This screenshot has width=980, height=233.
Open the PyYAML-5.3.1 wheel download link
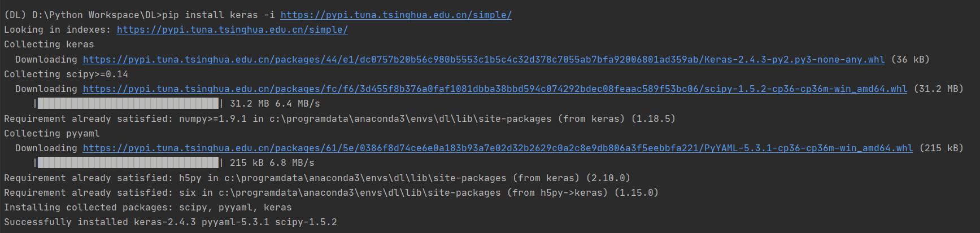click(497, 148)
